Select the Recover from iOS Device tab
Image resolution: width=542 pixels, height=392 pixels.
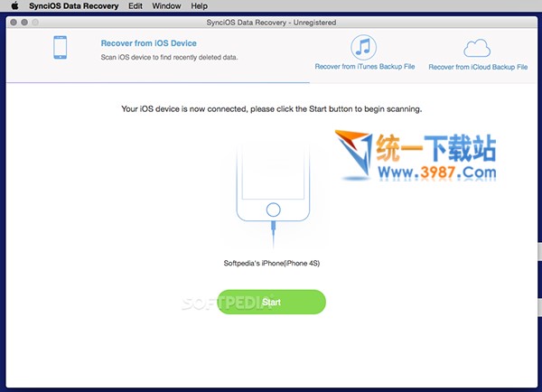pyautogui.click(x=149, y=43)
